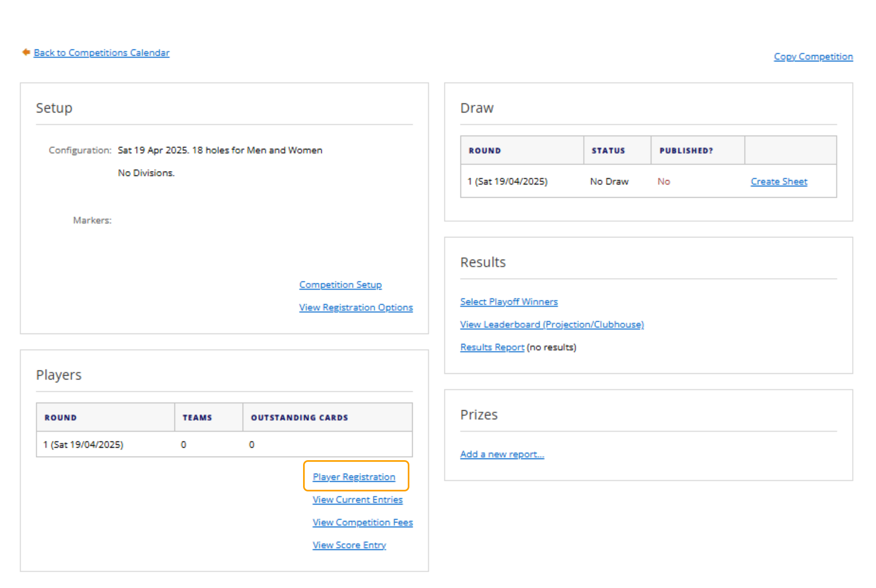This screenshot has height=588, width=876.
Task: Open the Results Report link
Action: pos(492,347)
